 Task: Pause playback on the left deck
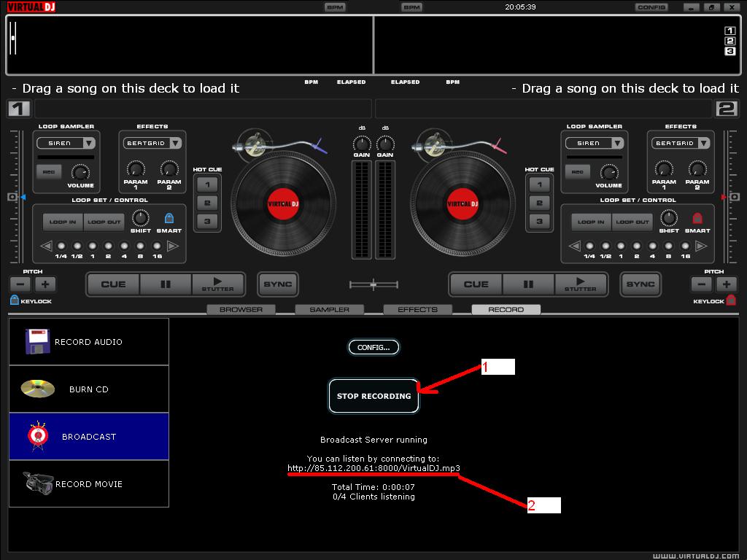click(x=166, y=284)
